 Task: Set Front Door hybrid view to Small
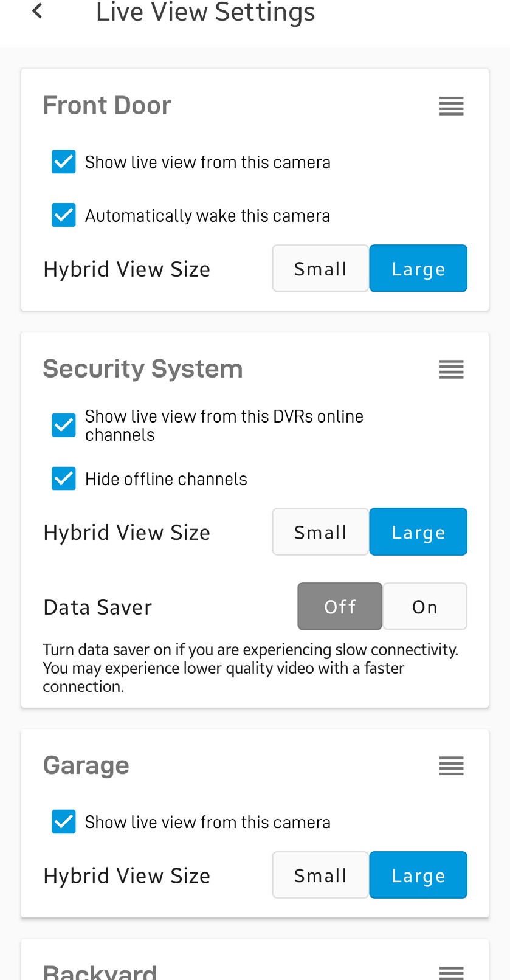pyautogui.click(x=320, y=269)
